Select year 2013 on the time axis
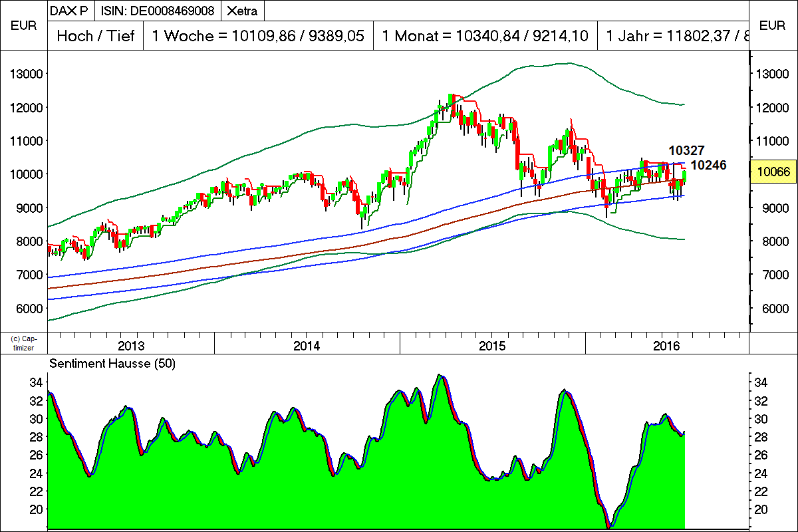The width and height of the screenshot is (798, 532). click(131, 346)
